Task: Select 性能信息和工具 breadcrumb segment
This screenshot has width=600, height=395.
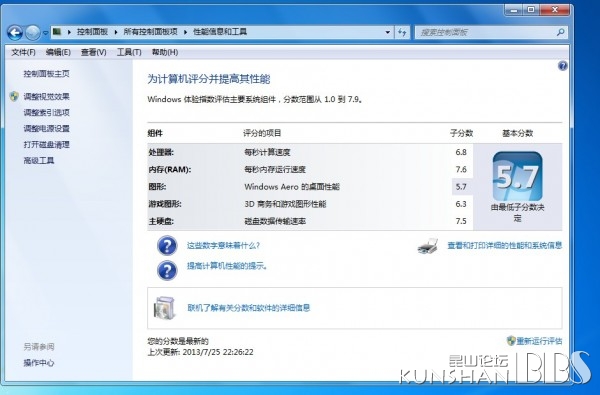Action: point(220,32)
